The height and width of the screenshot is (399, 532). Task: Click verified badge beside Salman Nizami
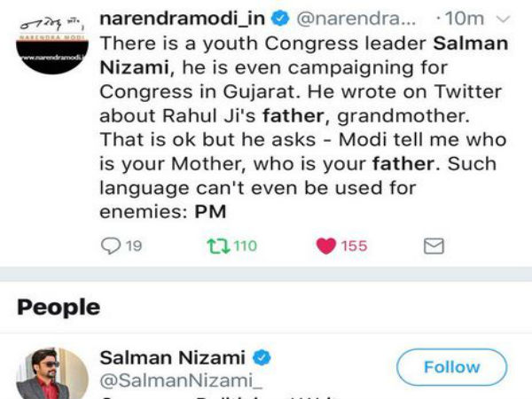tap(262, 357)
